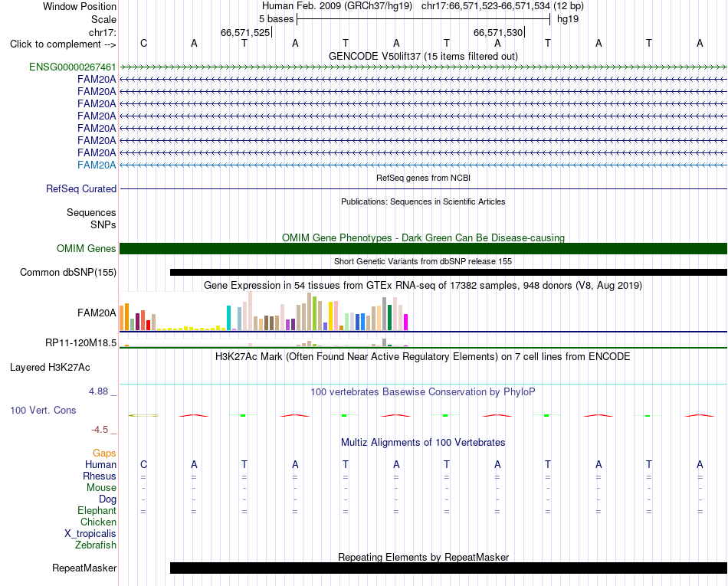Click the green ENSG00000267461 arrowed transcript line

click(423, 67)
